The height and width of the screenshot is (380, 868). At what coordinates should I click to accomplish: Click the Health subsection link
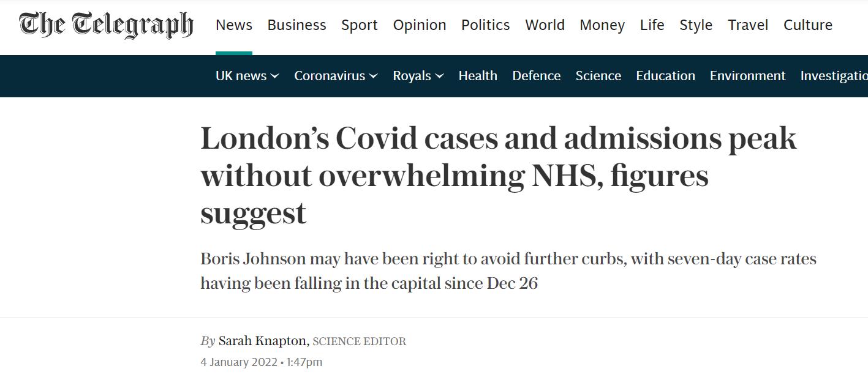[x=478, y=76]
